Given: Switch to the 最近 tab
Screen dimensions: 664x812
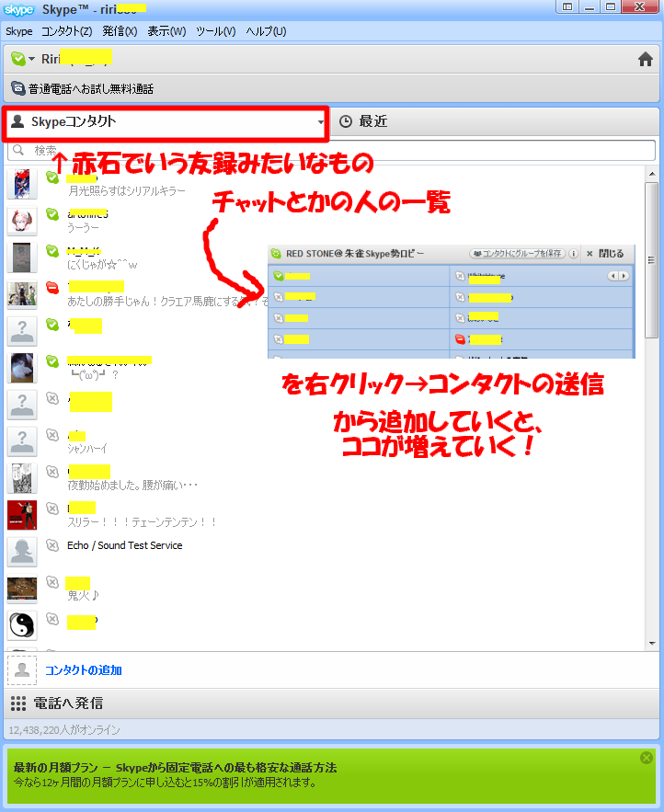Looking at the screenshot, I should pos(495,121).
